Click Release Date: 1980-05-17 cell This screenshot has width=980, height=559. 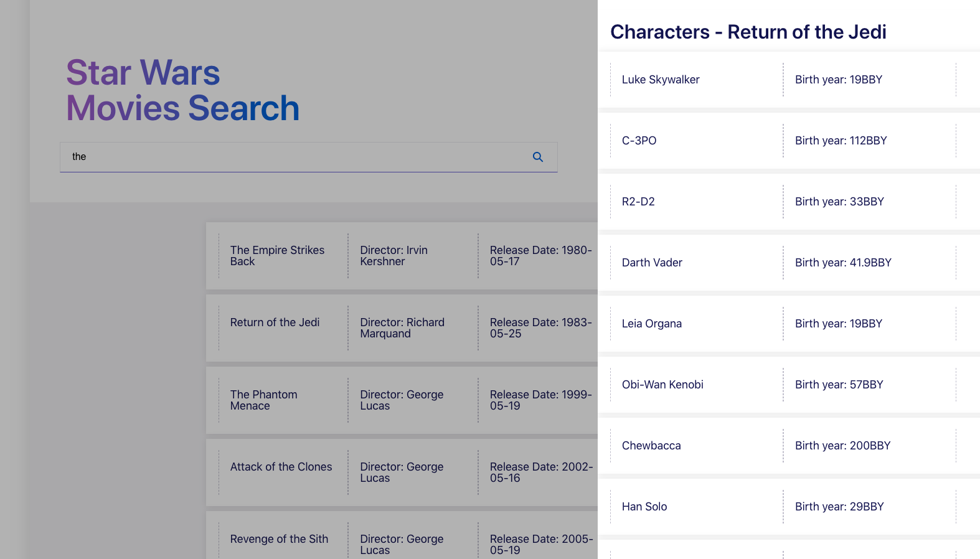tap(540, 256)
